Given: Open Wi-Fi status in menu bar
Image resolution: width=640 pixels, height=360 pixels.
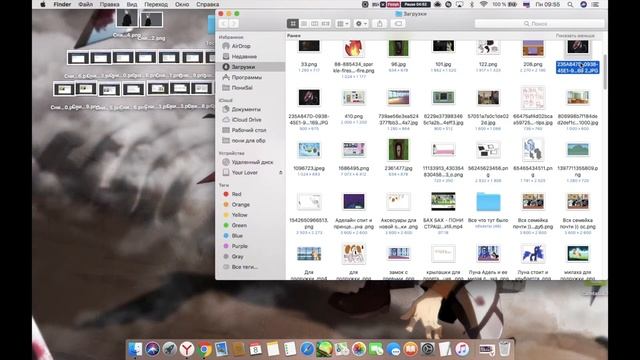Looking at the screenshot, I should coord(484,4).
